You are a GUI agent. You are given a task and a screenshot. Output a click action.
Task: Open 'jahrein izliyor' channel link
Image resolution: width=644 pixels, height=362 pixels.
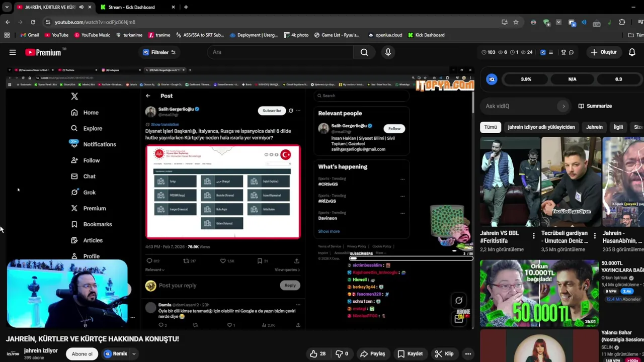[x=41, y=351]
